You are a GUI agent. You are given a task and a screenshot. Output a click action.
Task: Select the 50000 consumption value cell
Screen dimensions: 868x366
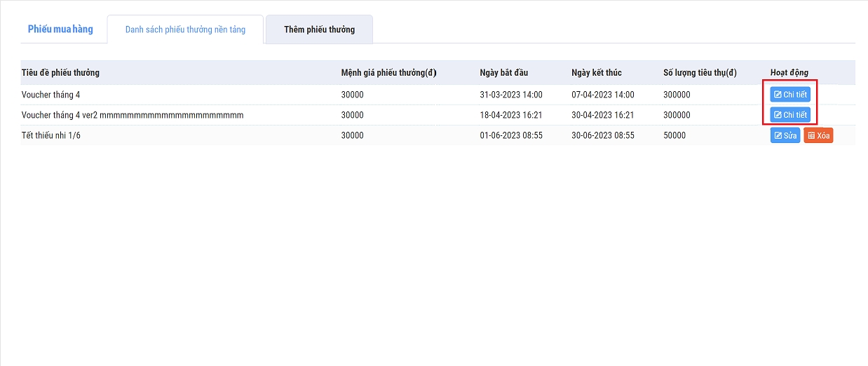[x=674, y=135]
